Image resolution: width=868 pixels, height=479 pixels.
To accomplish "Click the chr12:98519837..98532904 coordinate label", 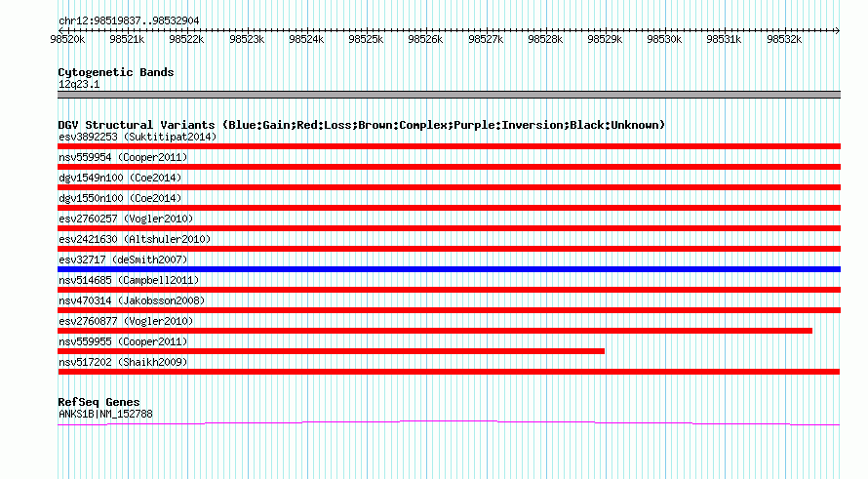I will [x=129, y=20].
